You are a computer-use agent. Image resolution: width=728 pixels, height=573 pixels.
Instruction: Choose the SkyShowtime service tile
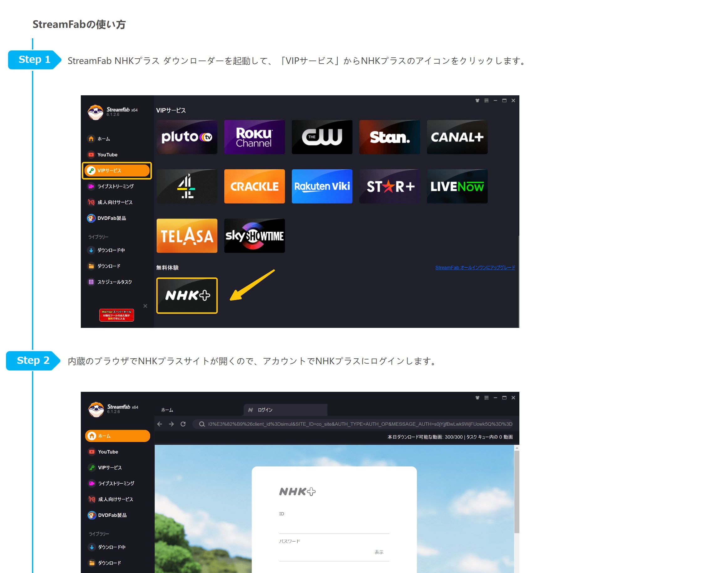(254, 236)
